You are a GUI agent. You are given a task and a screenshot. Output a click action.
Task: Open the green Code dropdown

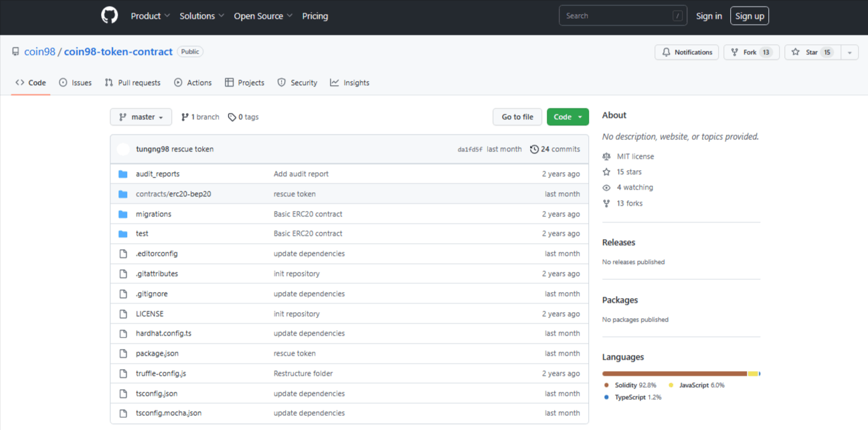(x=568, y=117)
